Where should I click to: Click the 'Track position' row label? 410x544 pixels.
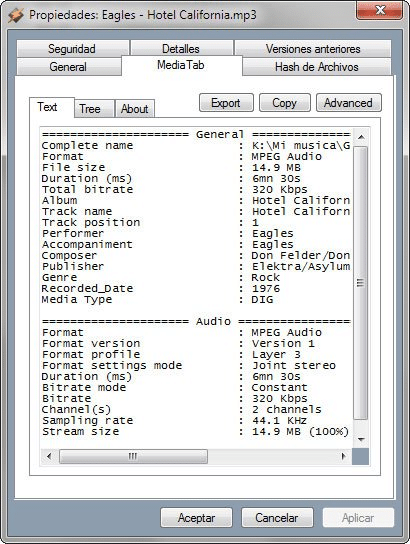91,222
